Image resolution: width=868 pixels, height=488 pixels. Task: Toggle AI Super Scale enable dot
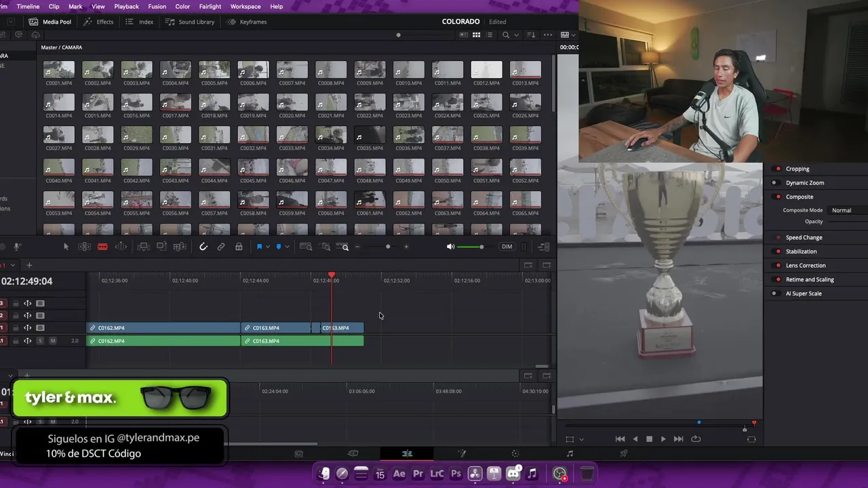774,293
